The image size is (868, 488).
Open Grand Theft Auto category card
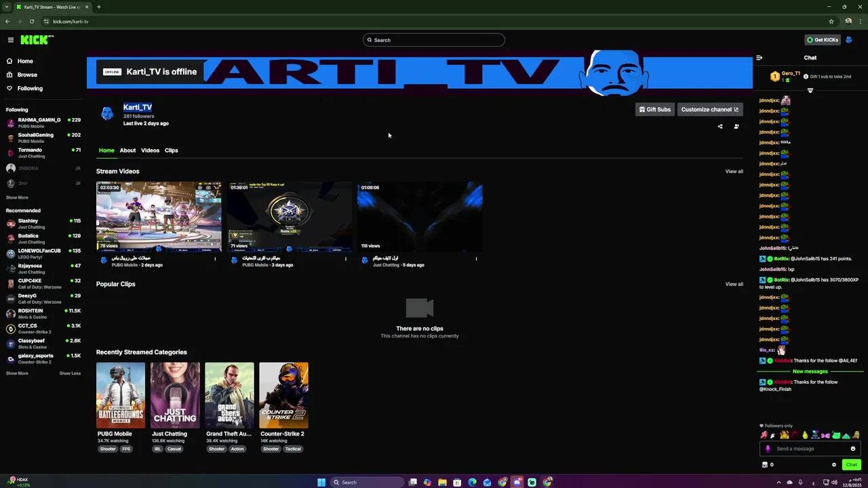(x=230, y=395)
